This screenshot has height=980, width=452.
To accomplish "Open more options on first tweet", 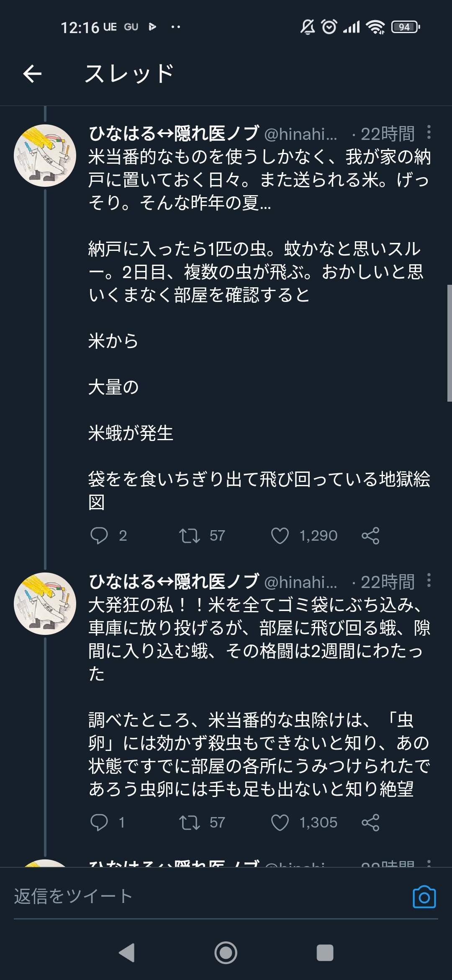I will click(x=429, y=132).
